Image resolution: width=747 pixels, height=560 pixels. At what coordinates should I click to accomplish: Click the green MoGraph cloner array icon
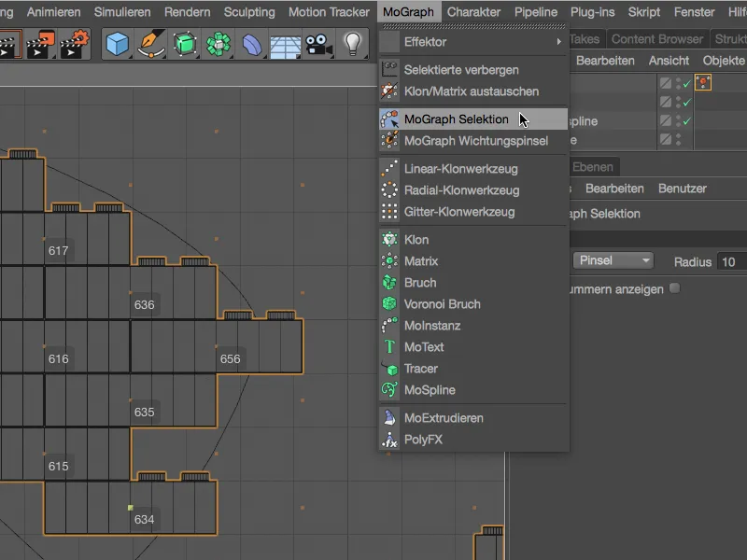click(x=218, y=43)
